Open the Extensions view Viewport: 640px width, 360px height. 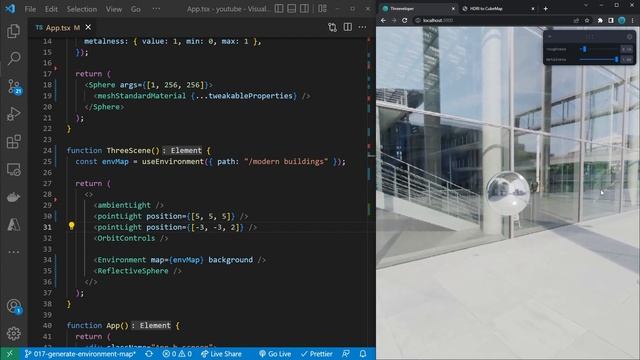pos(13,142)
